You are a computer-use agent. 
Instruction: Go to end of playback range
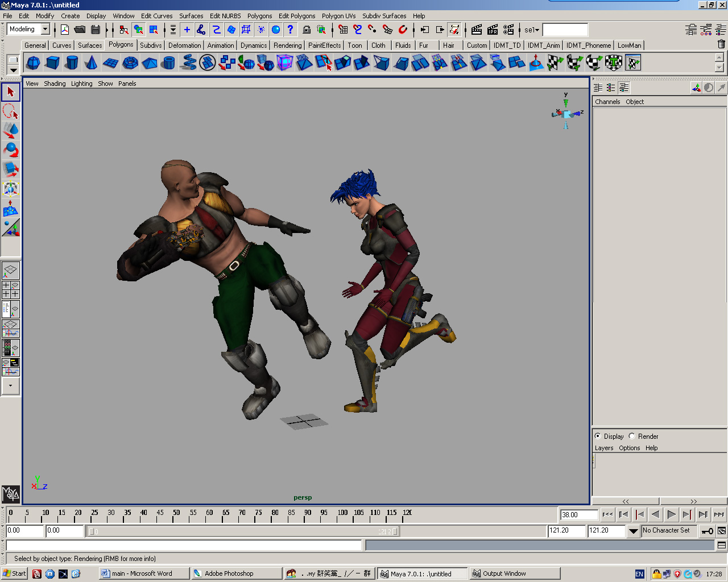pyautogui.click(x=719, y=514)
